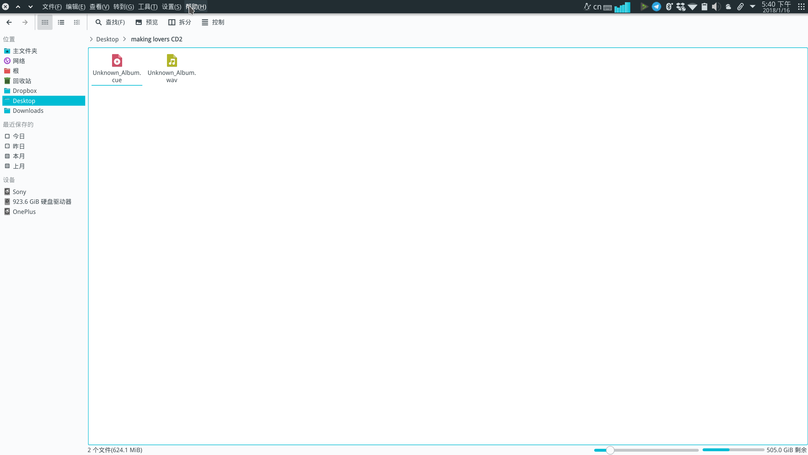Open the 编辑(E) menu
This screenshot has width=808, height=455.
click(75, 7)
